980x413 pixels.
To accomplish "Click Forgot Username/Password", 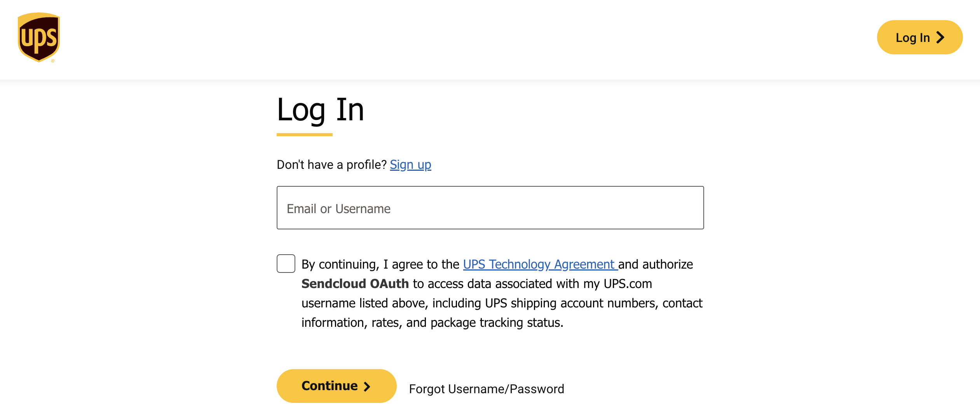I will pyautogui.click(x=487, y=389).
